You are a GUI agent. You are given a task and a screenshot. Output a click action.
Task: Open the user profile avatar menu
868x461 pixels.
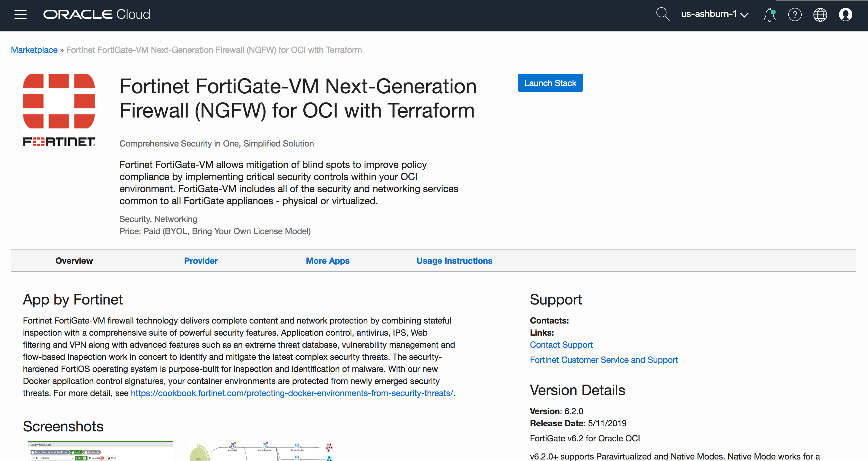(x=845, y=15)
